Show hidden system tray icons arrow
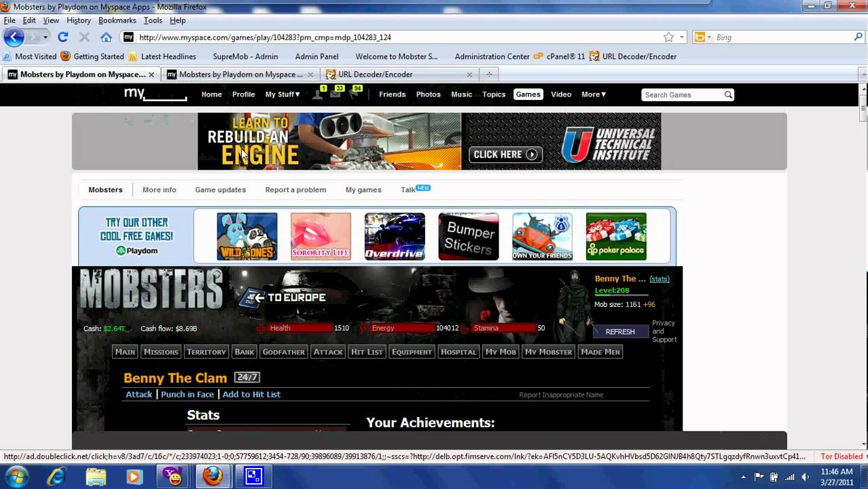Viewport: 868px width, 489px height. point(743,477)
